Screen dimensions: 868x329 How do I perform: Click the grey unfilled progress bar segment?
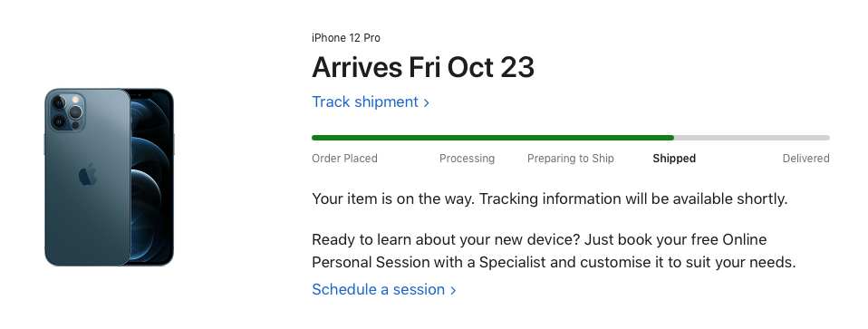(x=752, y=138)
